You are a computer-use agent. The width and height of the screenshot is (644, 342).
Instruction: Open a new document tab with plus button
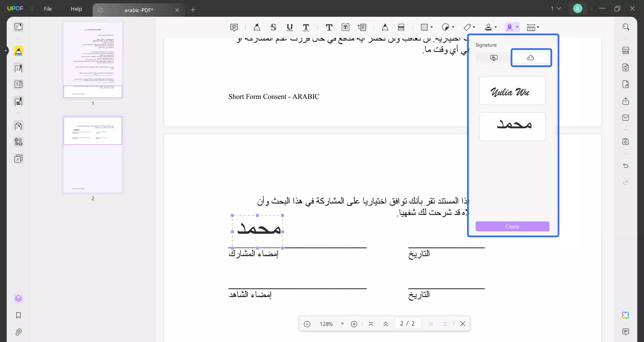[193, 10]
